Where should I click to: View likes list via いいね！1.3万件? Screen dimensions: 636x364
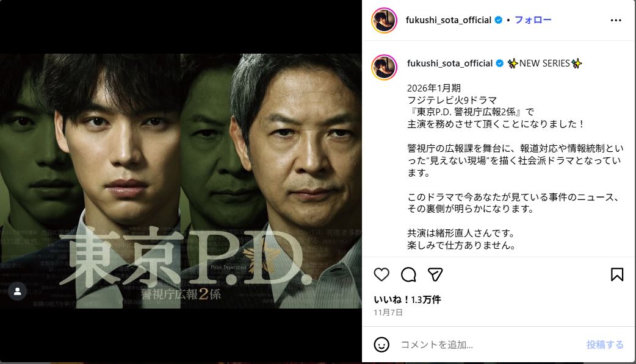tap(407, 299)
